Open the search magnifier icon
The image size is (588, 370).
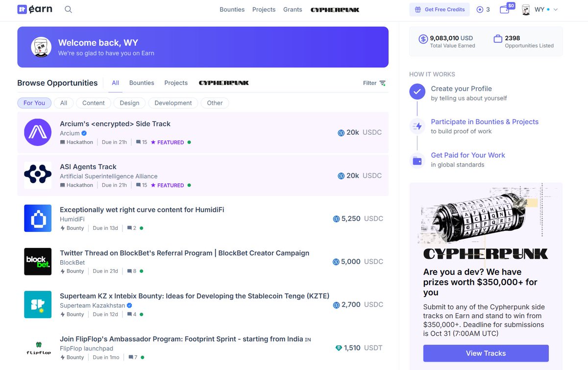click(x=68, y=9)
